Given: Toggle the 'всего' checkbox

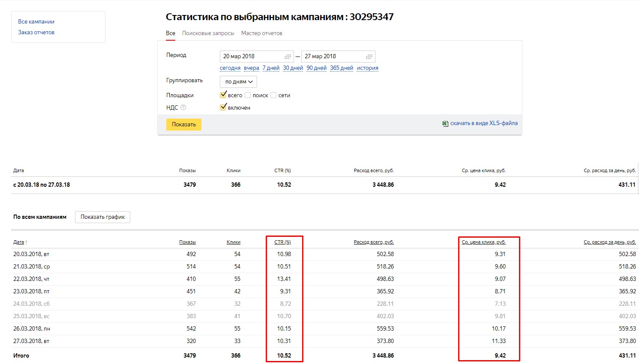Looking at the screenshot, I should (x=223, y=95).
